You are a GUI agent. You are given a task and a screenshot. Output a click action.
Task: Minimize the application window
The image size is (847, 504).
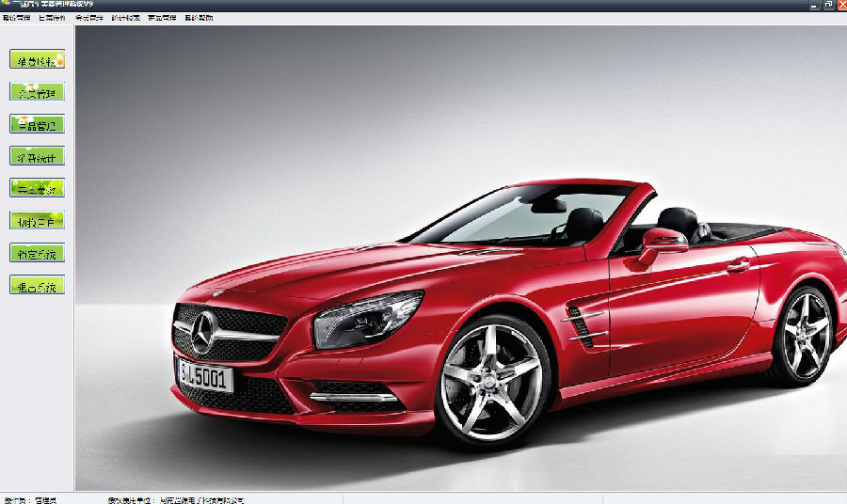(816, 5)
